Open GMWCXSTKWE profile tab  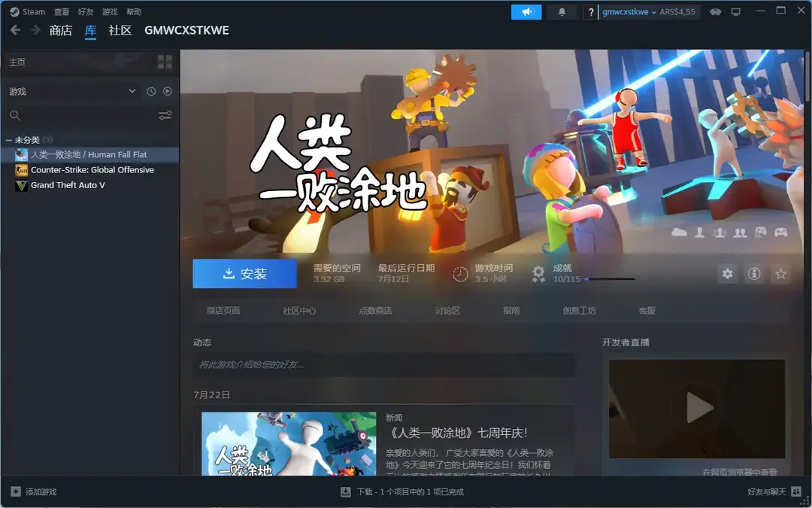(x=186, y=30)
